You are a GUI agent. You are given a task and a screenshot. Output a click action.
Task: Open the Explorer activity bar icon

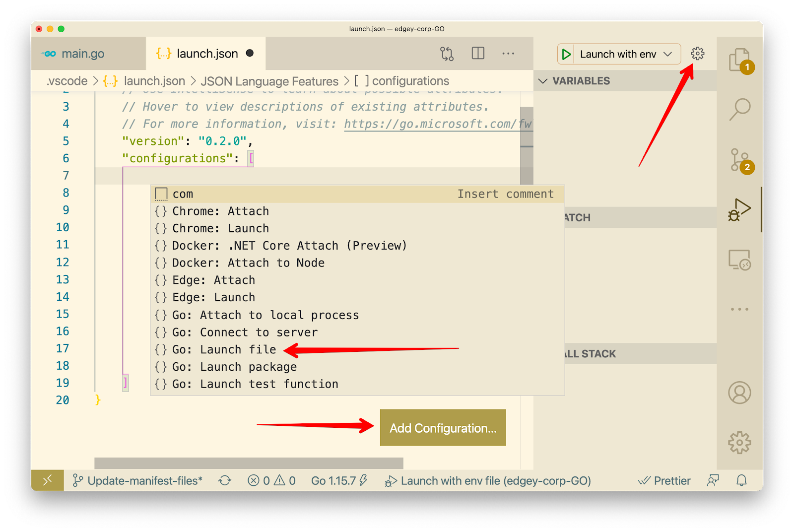[x=740, y=61]
